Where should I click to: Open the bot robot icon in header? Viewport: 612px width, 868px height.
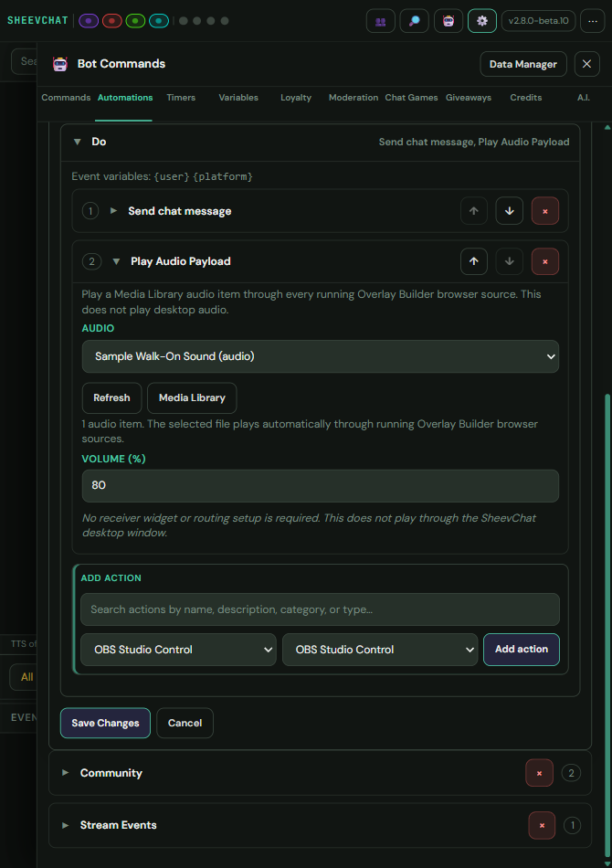tap(448, 21)
